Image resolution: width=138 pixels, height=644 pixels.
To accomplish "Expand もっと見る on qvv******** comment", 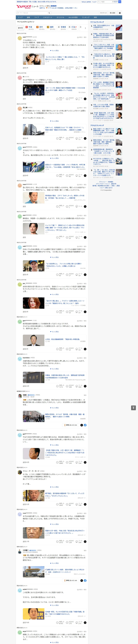I will [55, 158].
